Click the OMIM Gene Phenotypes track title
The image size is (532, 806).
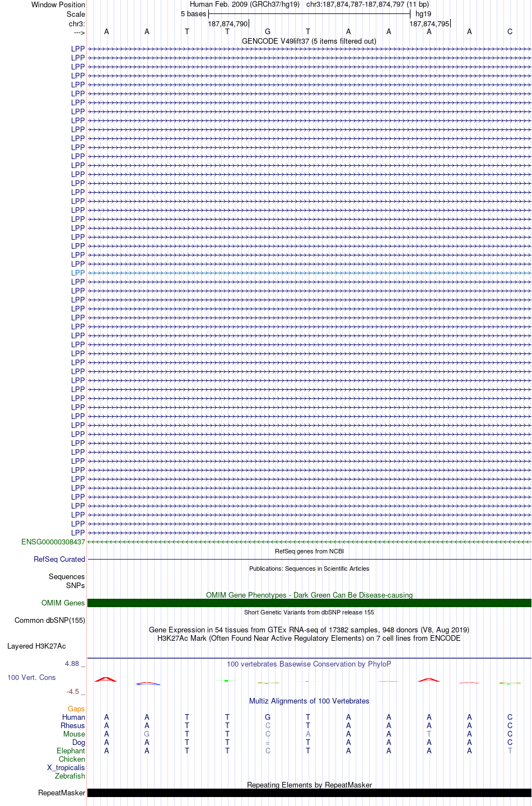tap(309, 595)
